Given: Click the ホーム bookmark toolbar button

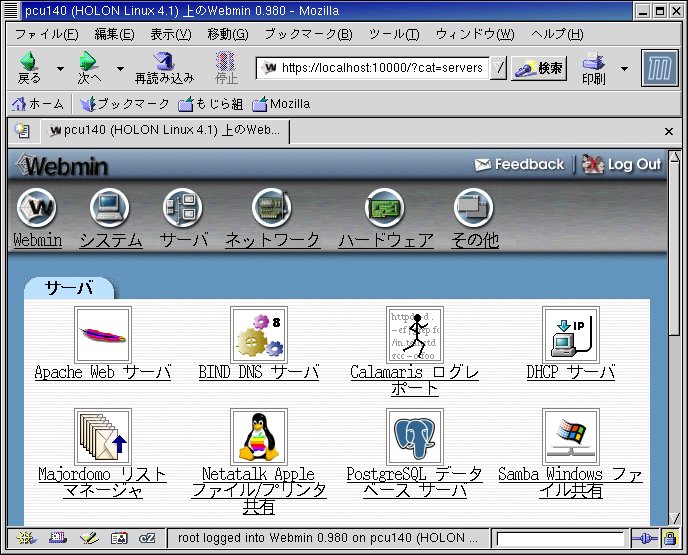Looking at the screenshot, I should point(38,104).
